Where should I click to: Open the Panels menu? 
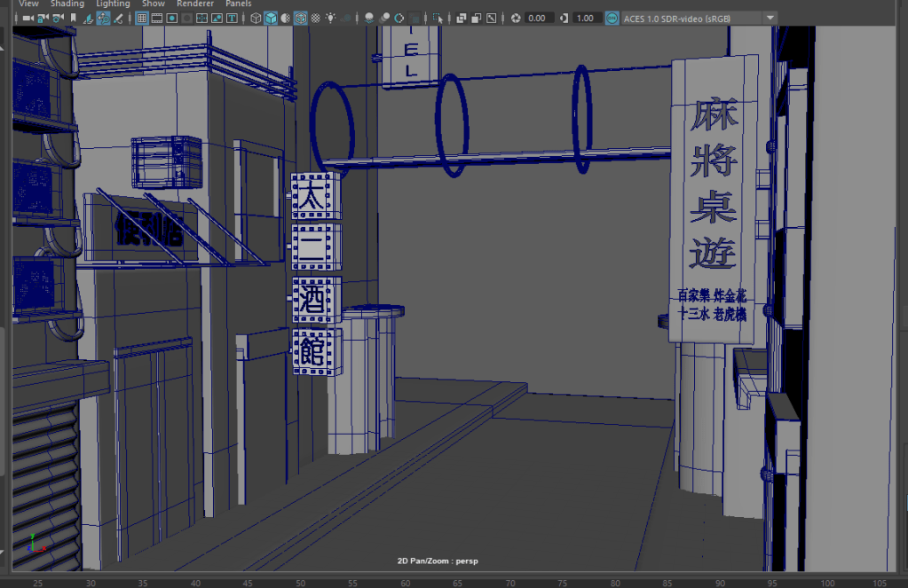click(x=239, y=4)
